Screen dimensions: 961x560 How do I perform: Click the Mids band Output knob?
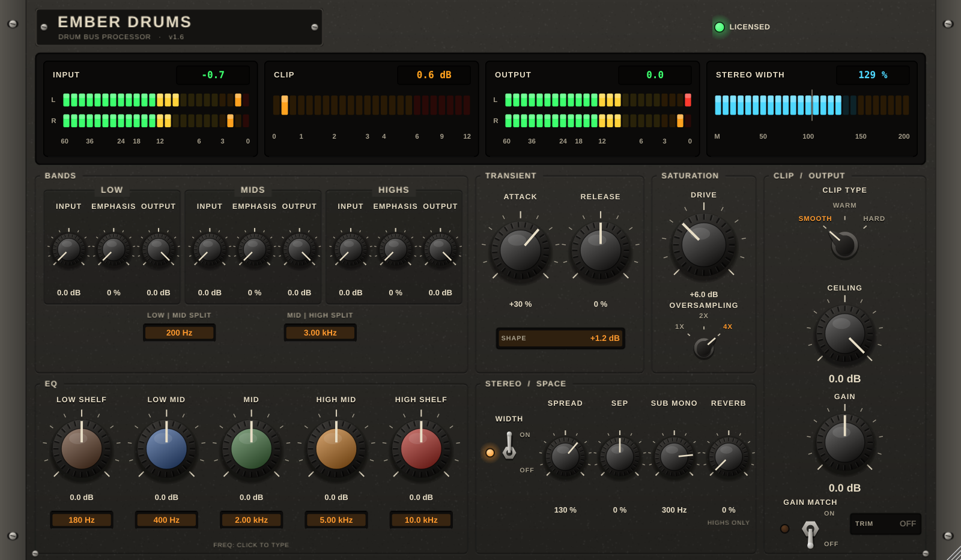tap(299, 250)
